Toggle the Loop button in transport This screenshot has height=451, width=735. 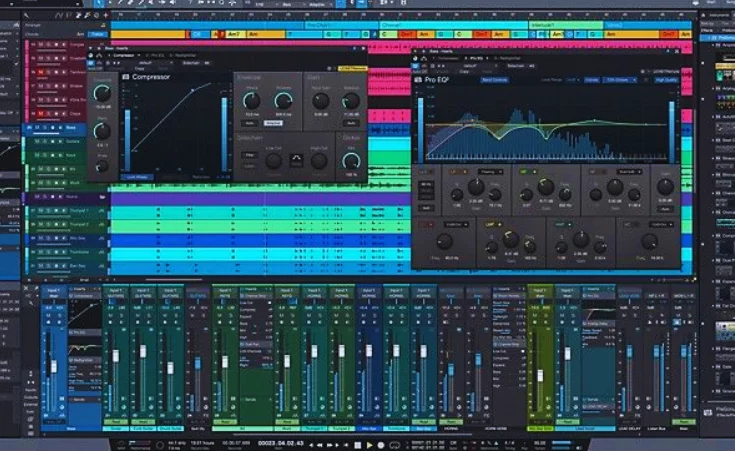[395, 444]
